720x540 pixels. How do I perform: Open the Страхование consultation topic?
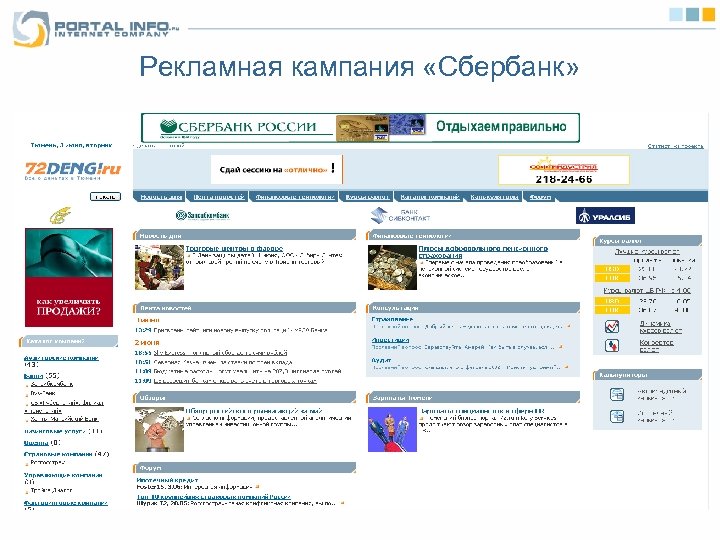click(393, 319)
